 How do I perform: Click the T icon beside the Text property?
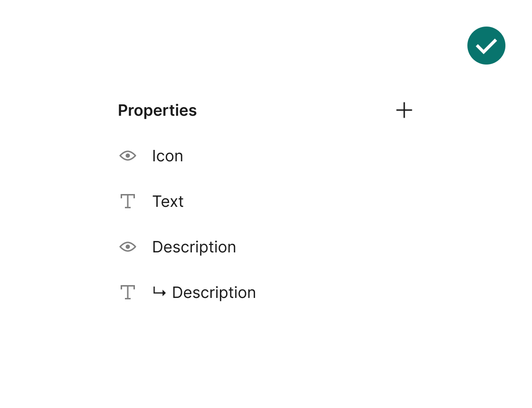(x=127, y=201)
